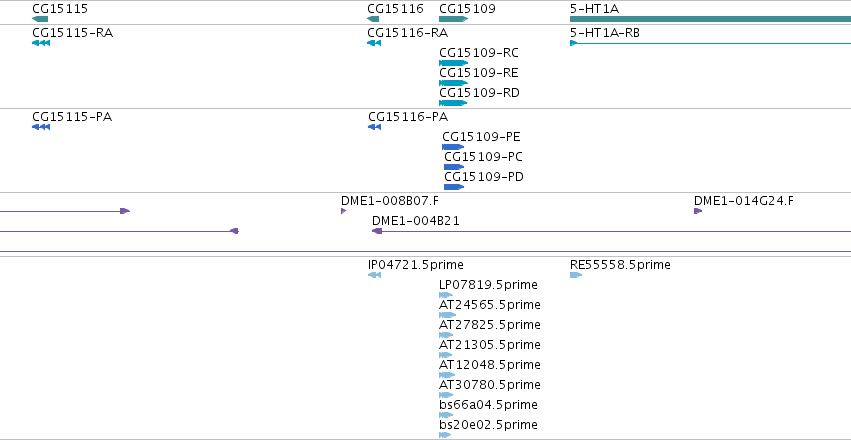The height and width of the screenshot is (440, 851).
Task: Select the AT24565.5prime EST glyph
Action: [447, 315]
